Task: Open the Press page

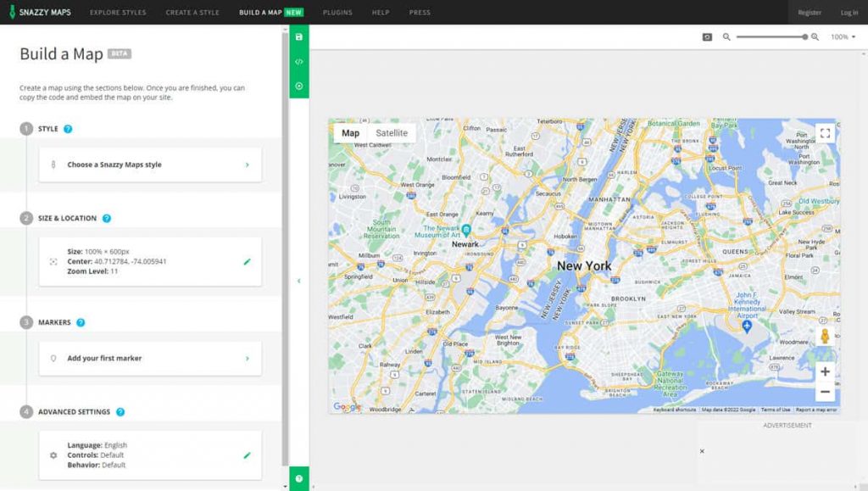Action: (x=420, y=12)
